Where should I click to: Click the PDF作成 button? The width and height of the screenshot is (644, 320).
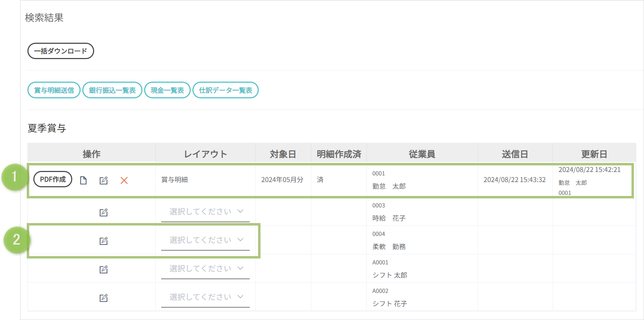(x=53, y=179)
